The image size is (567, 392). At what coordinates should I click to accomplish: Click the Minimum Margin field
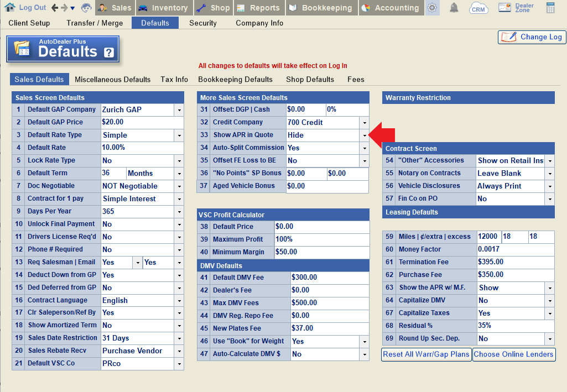click(x=322, y=252)
